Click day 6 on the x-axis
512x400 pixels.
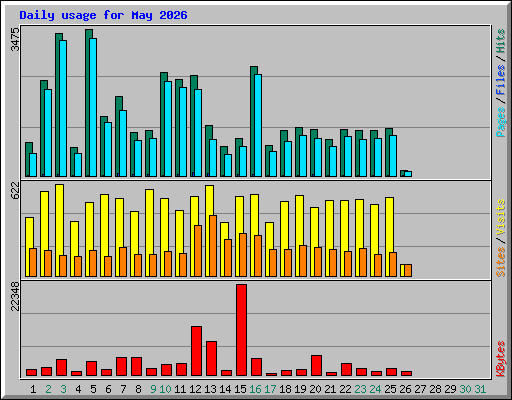click(x=108, y=389)
